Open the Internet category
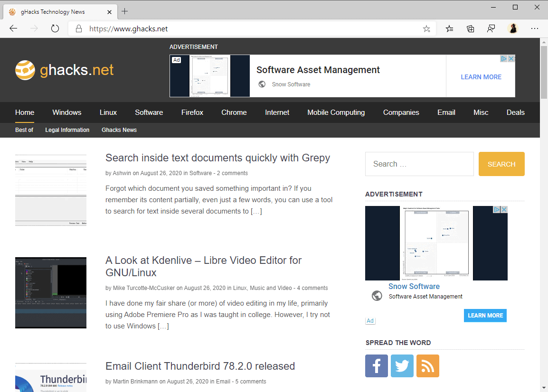 coord(277,112)
